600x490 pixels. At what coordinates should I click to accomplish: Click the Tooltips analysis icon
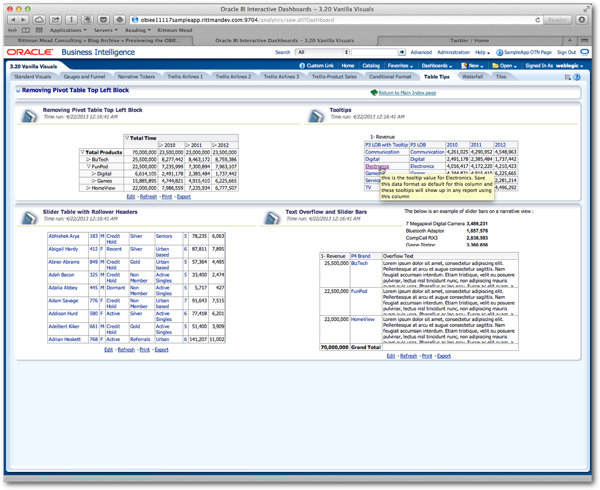pyautogui.click(x=316, y=116)
